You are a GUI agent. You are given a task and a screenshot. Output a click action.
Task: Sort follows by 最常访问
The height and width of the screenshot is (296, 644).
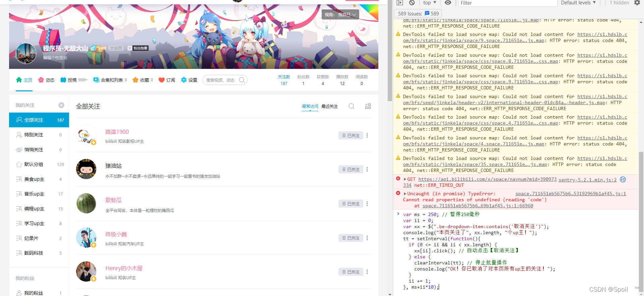click(x=310, y=106)
